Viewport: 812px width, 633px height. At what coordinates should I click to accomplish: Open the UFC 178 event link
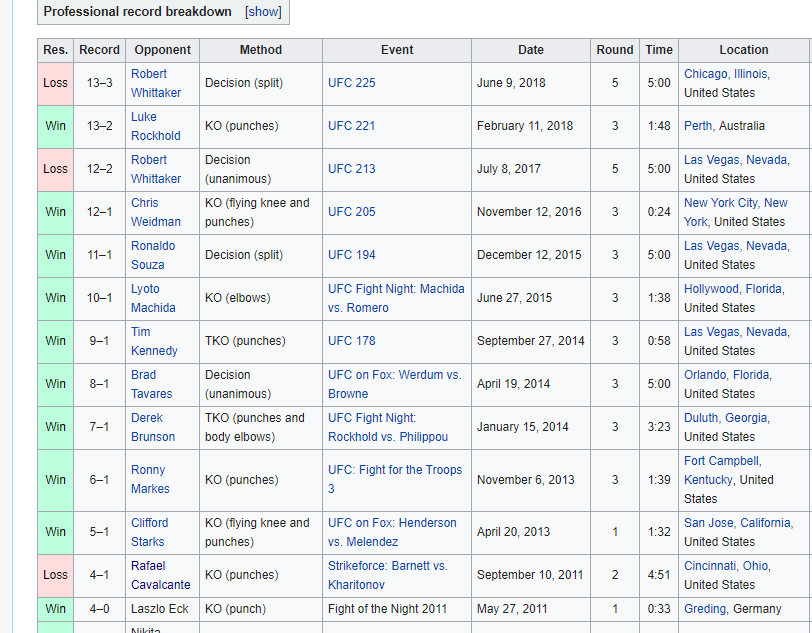pos(352,341)
